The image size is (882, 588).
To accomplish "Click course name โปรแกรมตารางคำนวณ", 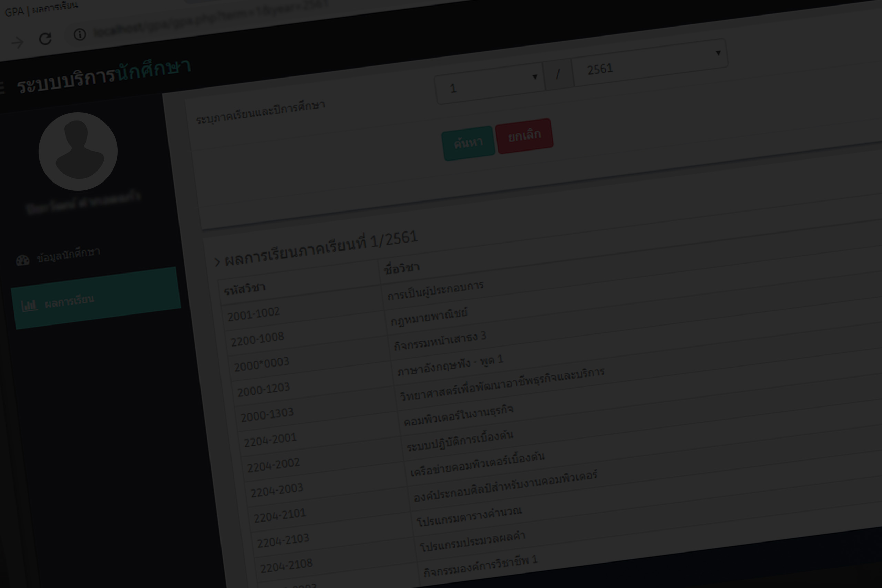I will [469, 517].
